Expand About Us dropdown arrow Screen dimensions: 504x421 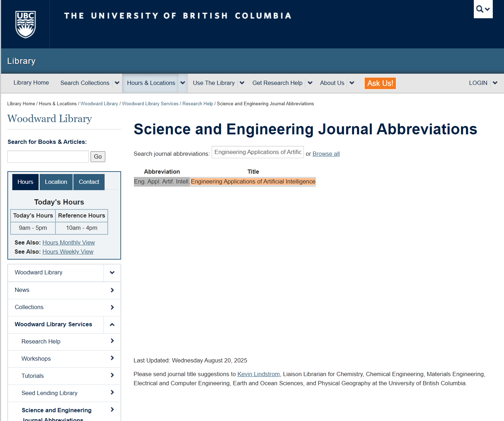coord(352,83)
